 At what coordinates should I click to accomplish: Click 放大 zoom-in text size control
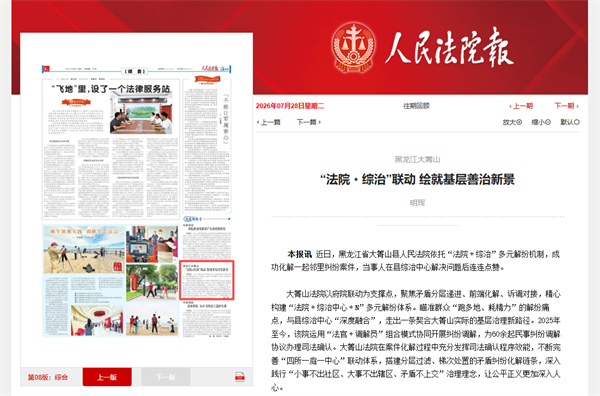pos(512,122)
